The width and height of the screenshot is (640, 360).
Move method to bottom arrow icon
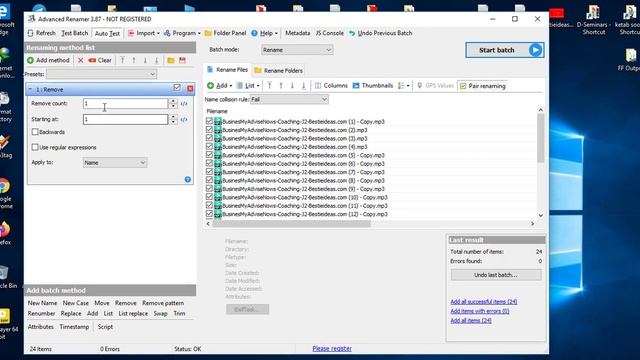click(x=156, y=60)
